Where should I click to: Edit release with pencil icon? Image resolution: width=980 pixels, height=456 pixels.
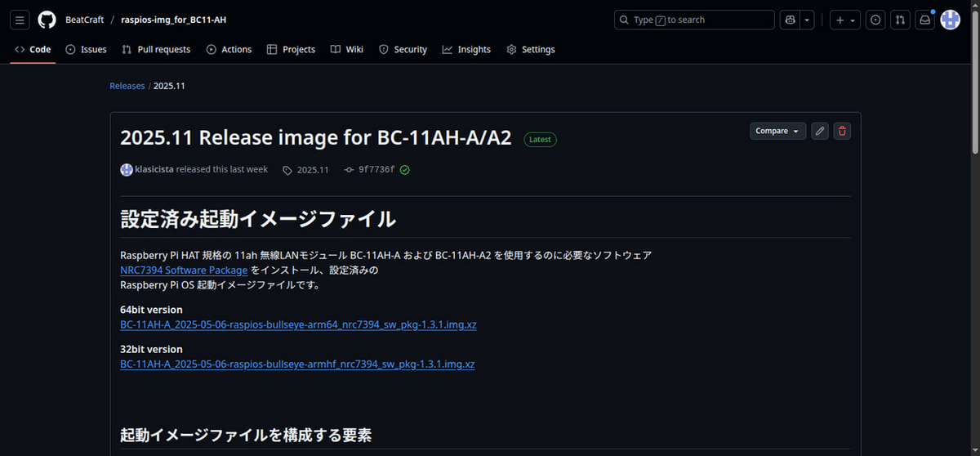(820, 131)
